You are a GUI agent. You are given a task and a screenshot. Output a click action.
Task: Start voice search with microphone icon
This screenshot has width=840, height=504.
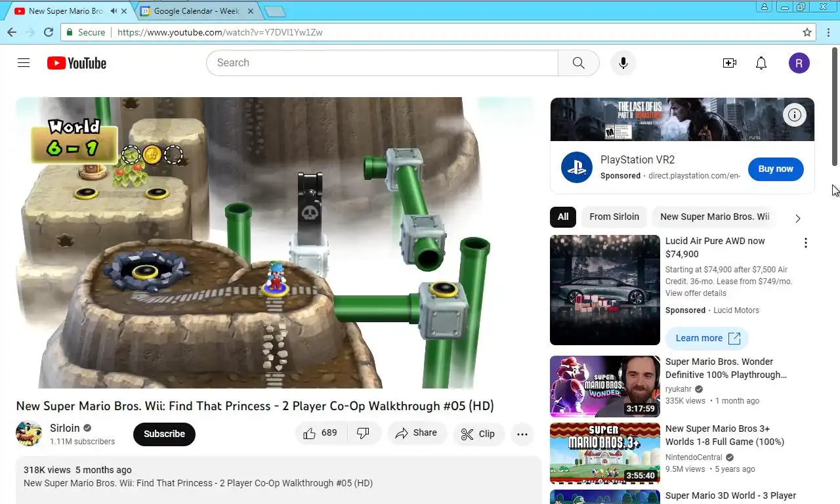623,63
